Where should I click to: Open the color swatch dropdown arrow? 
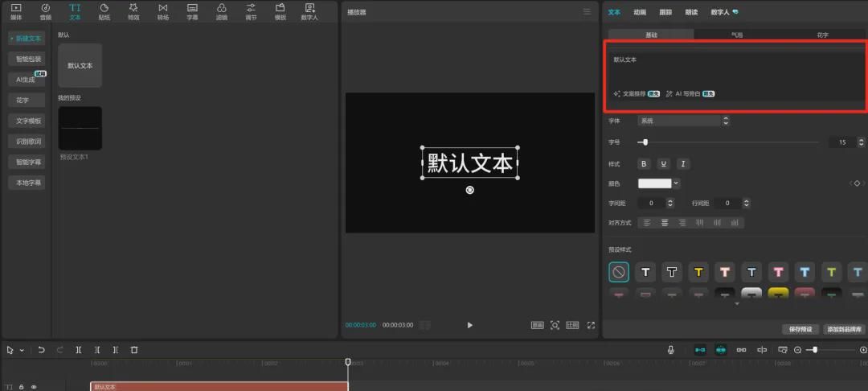(676, 183)
